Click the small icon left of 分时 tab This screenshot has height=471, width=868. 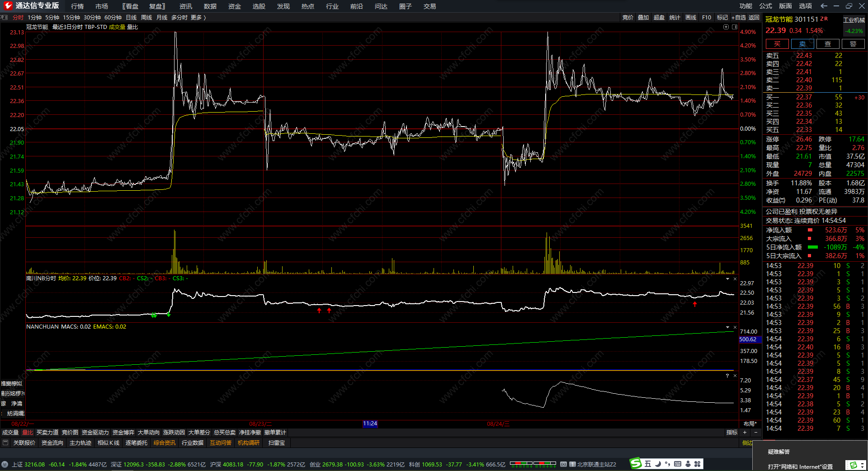(5, 17)
